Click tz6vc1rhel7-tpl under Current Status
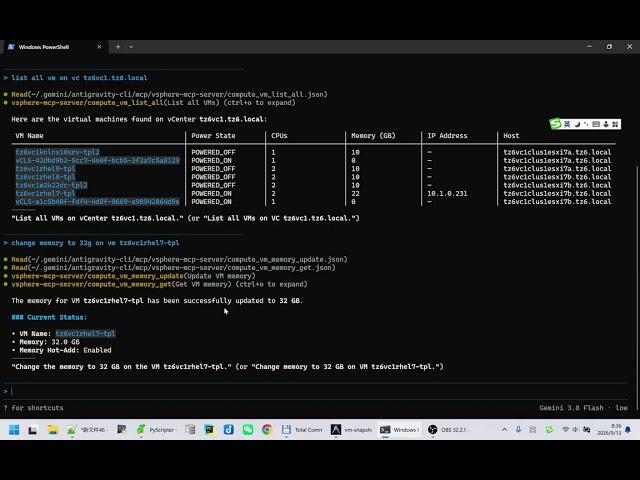Screen dimensions: 640x480 pos(85,333)
